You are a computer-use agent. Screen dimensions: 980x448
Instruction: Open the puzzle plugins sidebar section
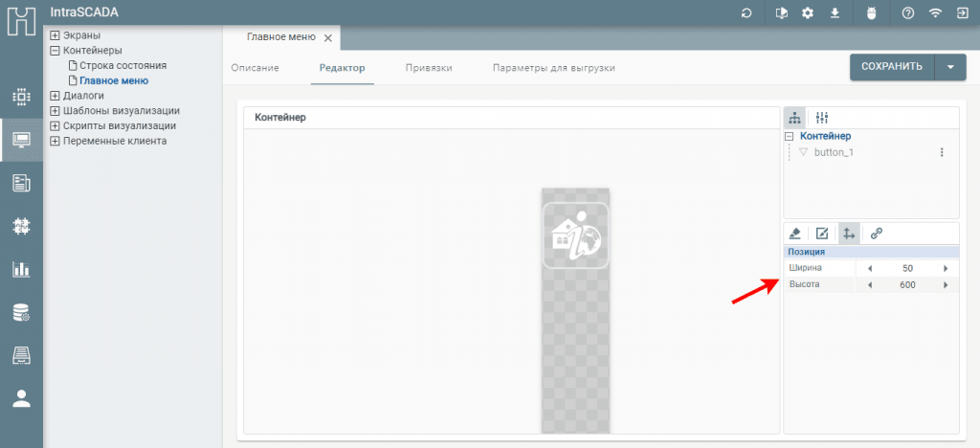(x=22, y=226)
